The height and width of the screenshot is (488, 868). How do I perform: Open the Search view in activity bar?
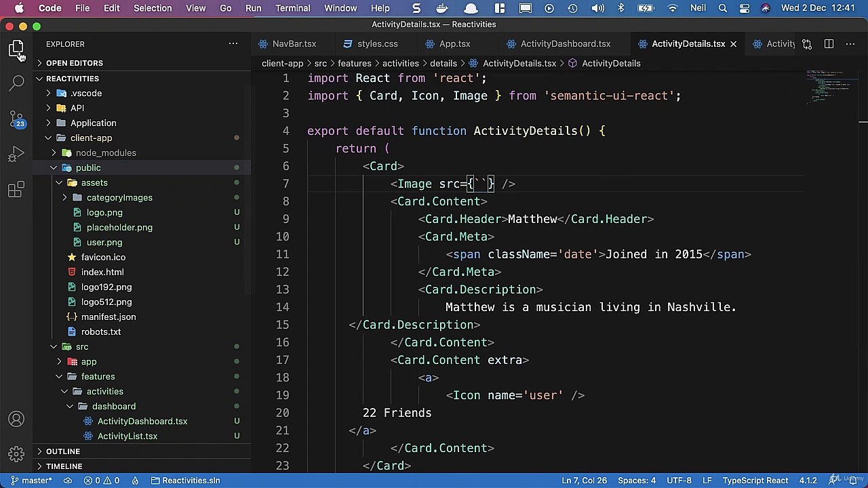[16, 83]
